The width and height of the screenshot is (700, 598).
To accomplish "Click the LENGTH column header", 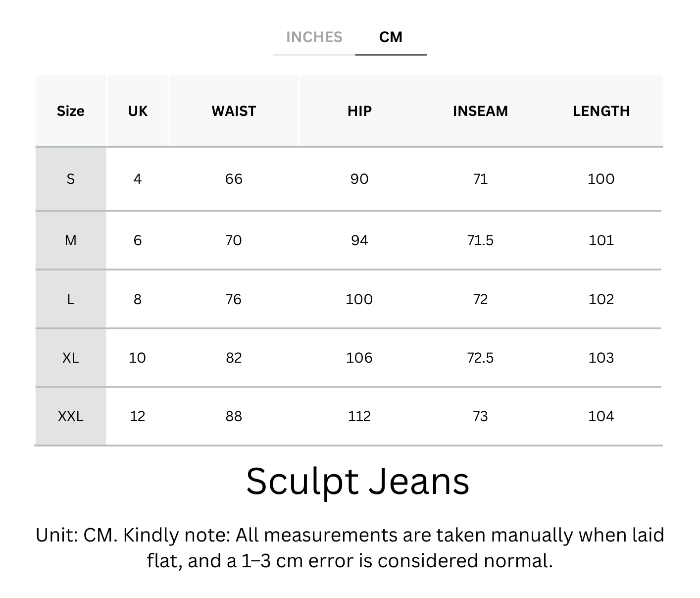I will point(601,111).
